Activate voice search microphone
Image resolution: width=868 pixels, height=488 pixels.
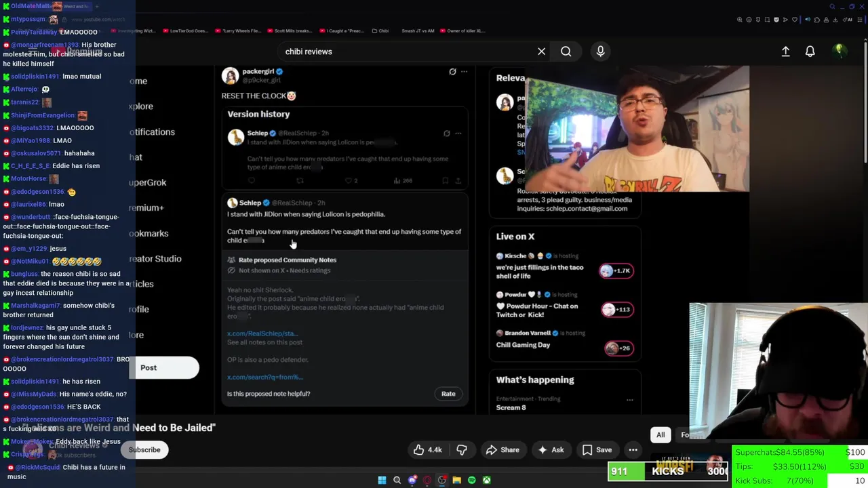[x=600, y=52]
